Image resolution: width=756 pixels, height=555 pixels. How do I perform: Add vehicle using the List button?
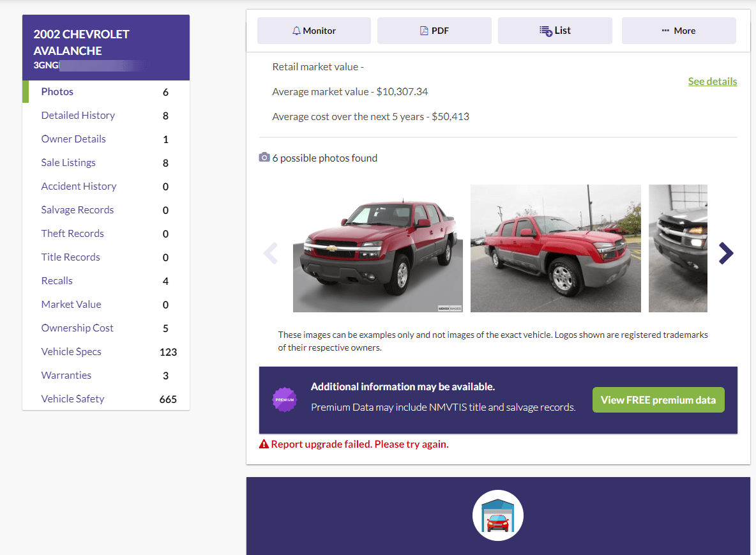(x=555, y=31)
